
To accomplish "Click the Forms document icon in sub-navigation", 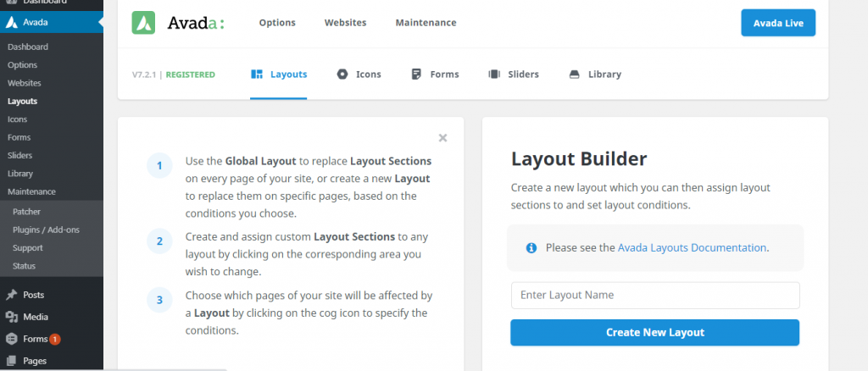I will (x=417, y=74).
